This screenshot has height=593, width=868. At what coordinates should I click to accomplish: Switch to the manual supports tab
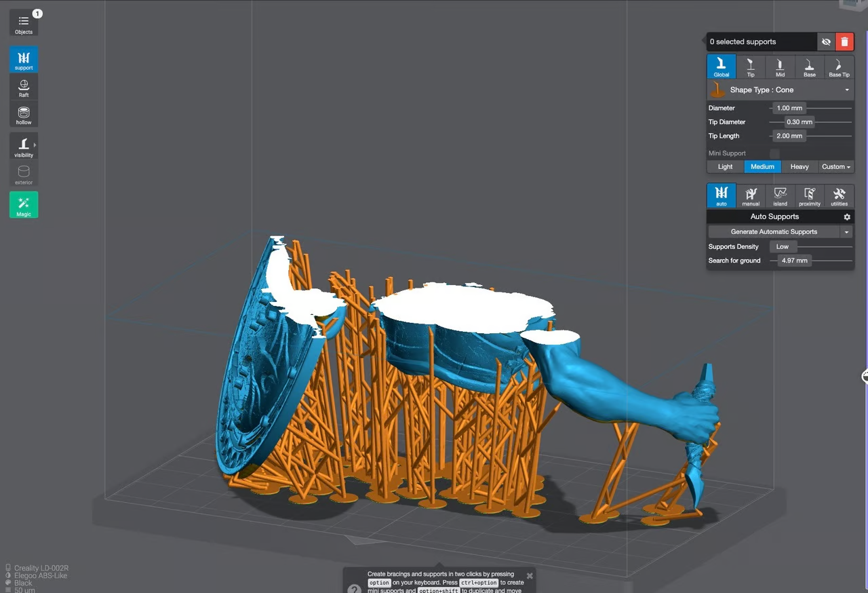751,196
